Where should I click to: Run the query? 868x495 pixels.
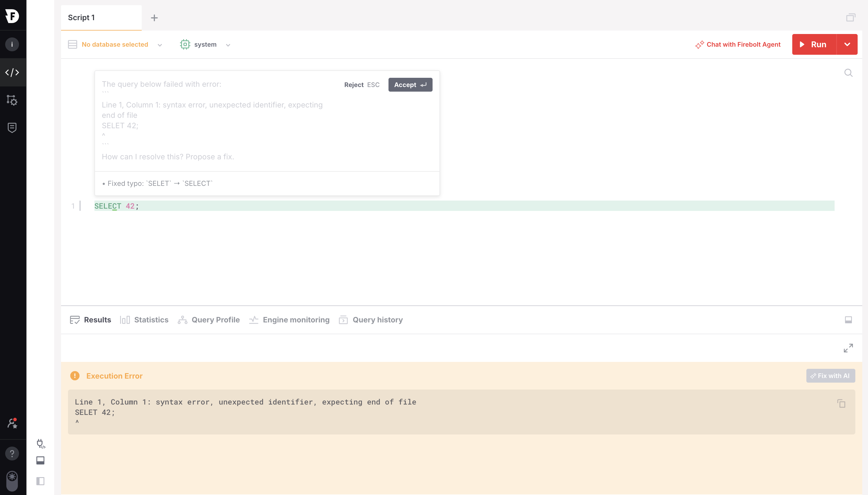tap(814, 45)
